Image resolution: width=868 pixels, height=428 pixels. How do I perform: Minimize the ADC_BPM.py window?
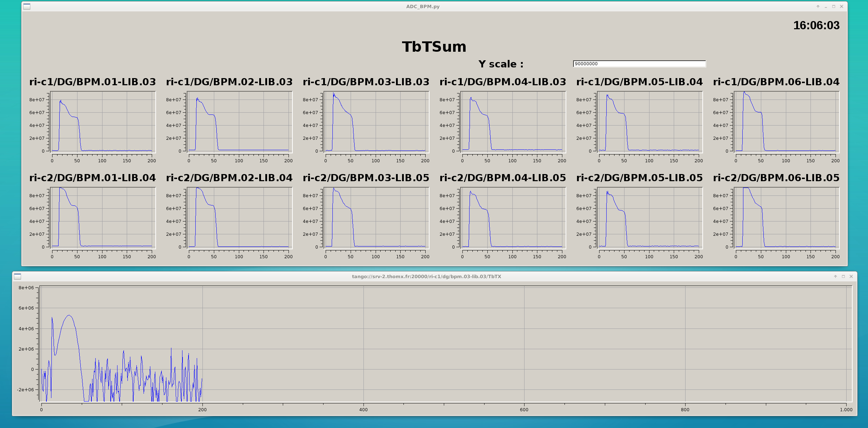click(x=826, y=6)
